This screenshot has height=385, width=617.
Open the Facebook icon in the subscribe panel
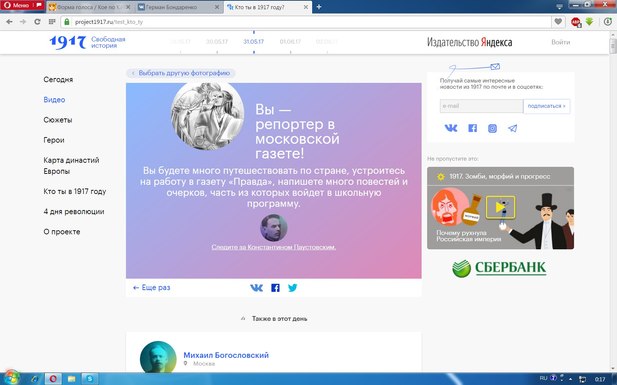[x=472, y=128]
